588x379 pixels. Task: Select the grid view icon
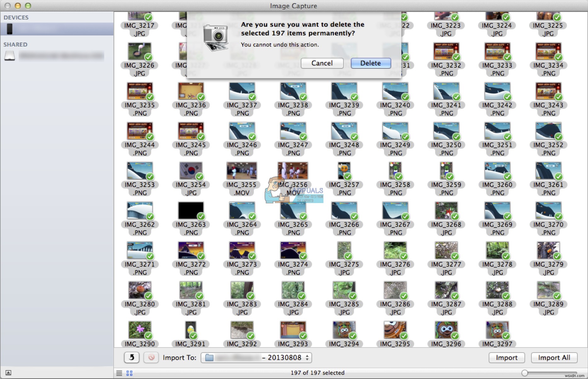tap(129, 373)
